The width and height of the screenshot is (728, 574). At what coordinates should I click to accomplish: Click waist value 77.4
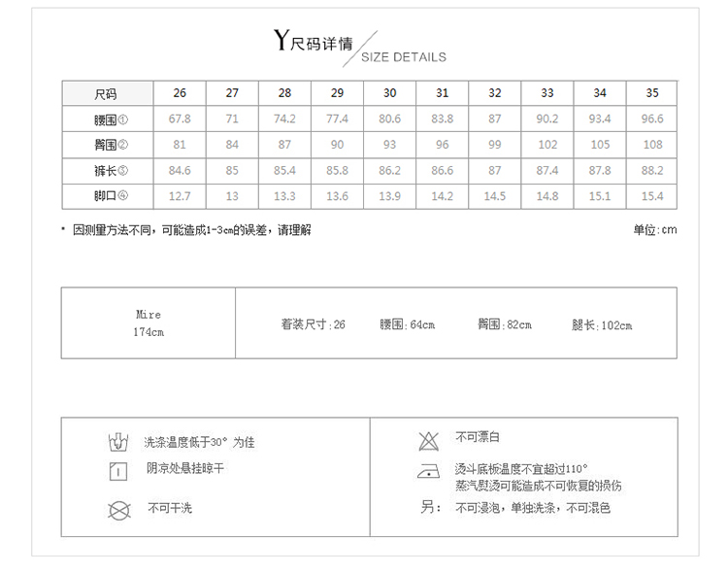[x=337, y=118]
